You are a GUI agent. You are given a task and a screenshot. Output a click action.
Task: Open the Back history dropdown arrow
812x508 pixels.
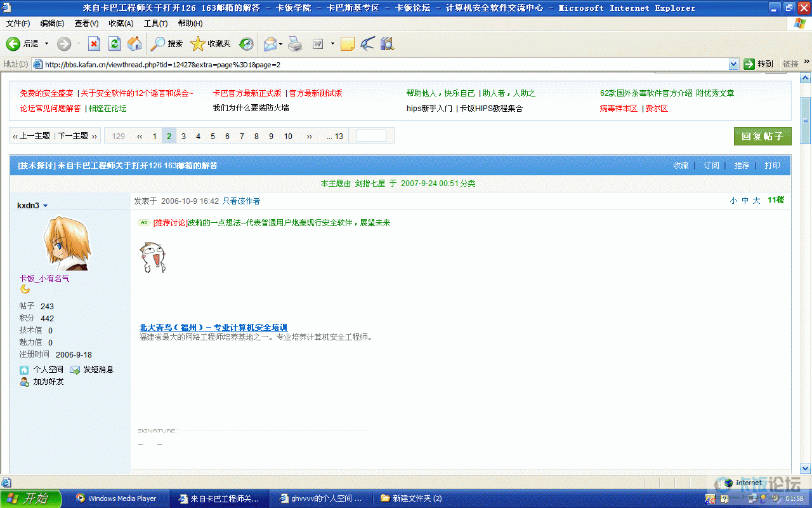coord(46,44)
